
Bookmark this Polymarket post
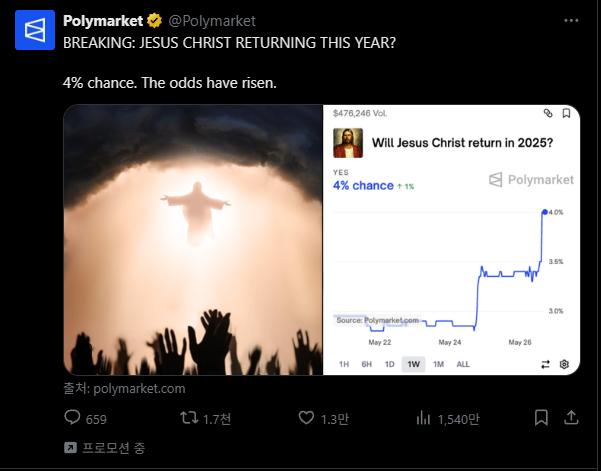point(541,418)
